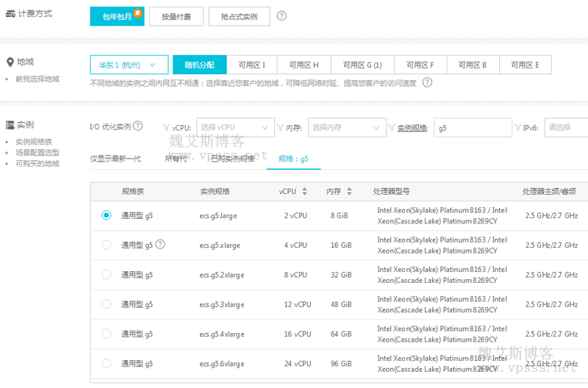Choose 抢占式实例 billing method
Image resolution: width=588 pixels, height=388 pixels.
pos(240,16)
